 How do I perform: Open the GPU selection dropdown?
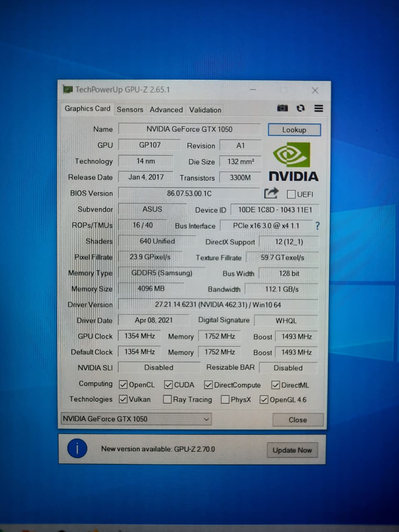(136, 419)
